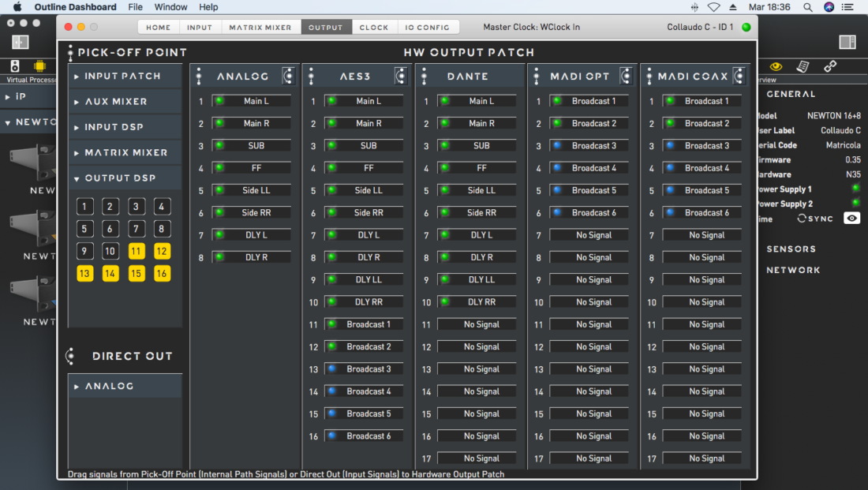The width and height of the screenshot is (868, 490).
Task: Select Analog output 1 Main L slot
Action: (x=251, y=101)
